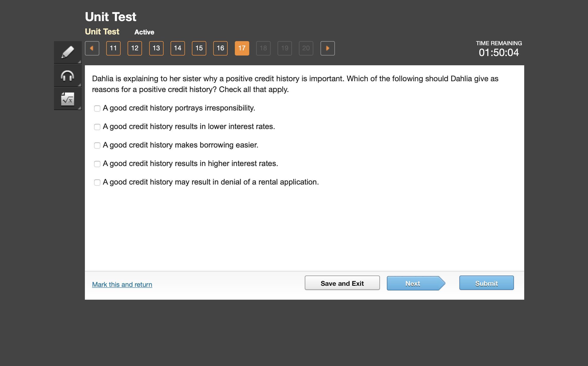The image size is (588, 366).
Task: Switch to question 15
Action: tap(199, 48)
